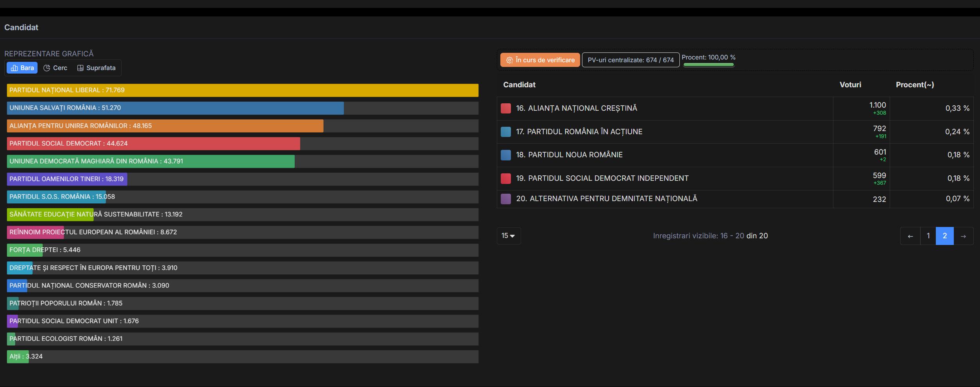The image size is (980, 387).
Task: Click the În curs de verificare badge
Action: tap(540, 60)
